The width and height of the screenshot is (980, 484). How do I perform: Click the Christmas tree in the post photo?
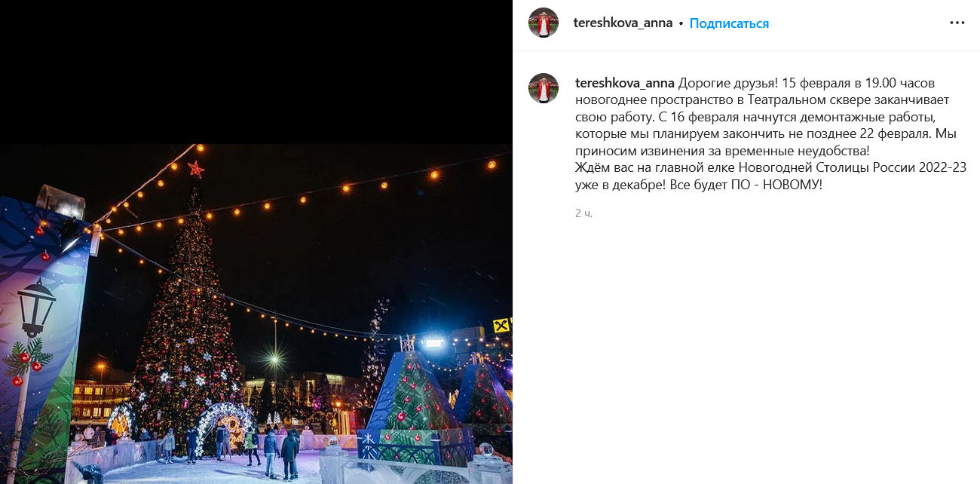tap(187, 317)
